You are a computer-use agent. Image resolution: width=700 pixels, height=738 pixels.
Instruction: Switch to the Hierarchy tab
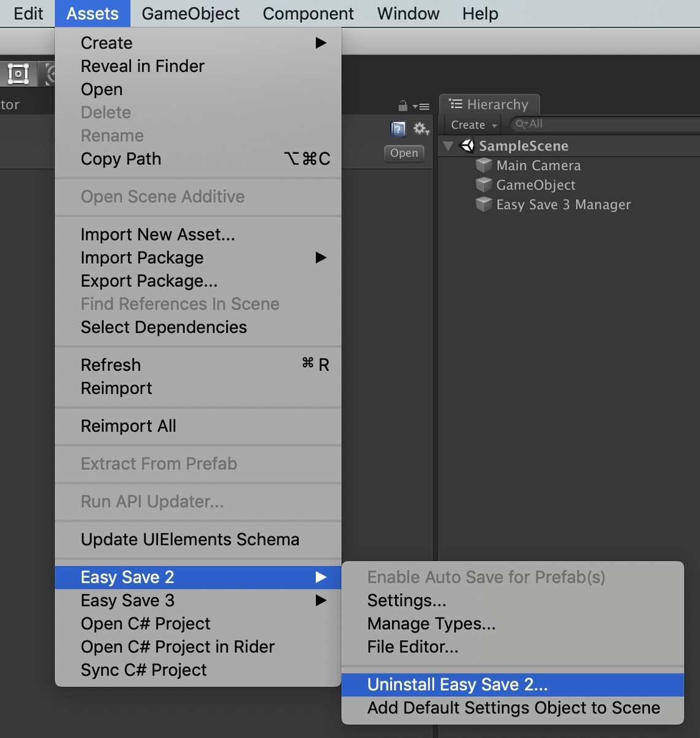[x=489, y=105]
